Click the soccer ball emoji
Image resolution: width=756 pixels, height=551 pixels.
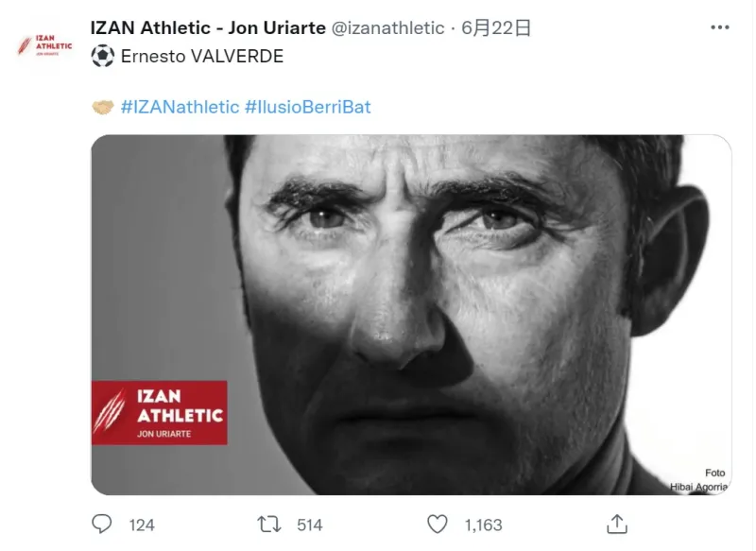102,57
